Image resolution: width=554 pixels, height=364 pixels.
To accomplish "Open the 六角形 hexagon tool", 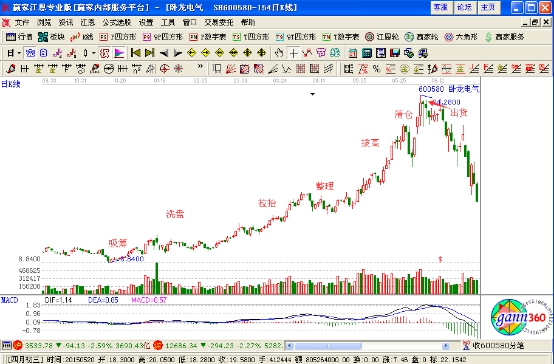I will click(x=461, y=37).
